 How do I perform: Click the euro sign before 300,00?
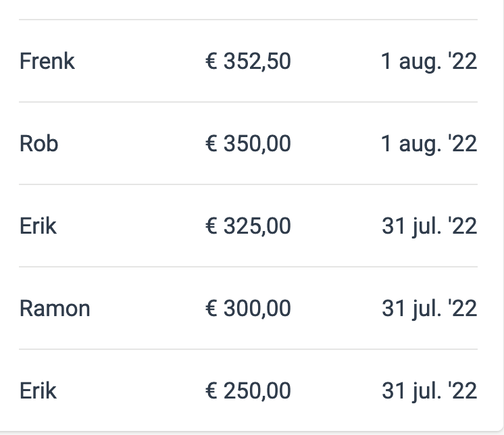(x=211, y=309)
